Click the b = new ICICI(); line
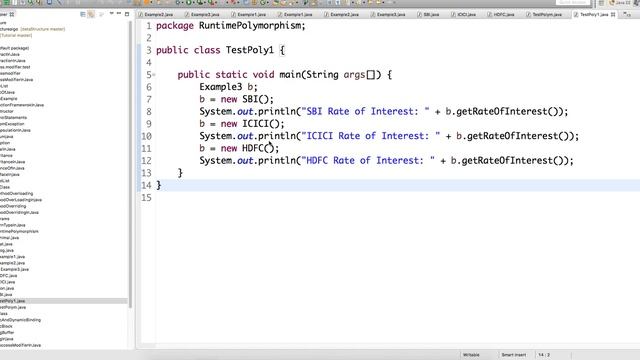 pos(242,124)
